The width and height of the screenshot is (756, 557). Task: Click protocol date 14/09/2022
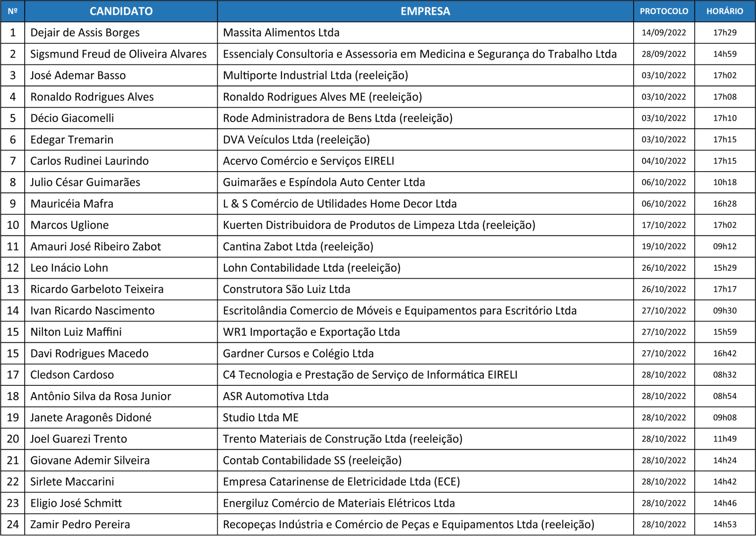pyautogui.click(x=664, y=33)
